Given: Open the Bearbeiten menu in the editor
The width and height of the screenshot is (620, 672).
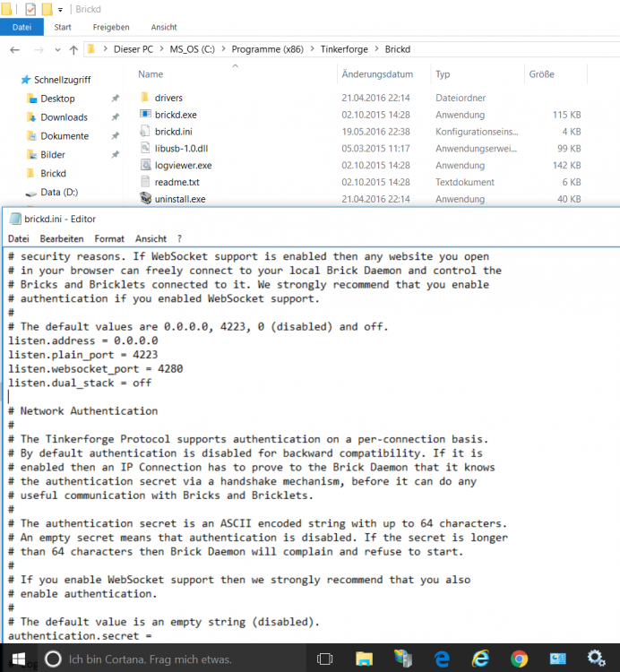Looking at the screenshot, I should pyautogui.click(x=62, y=239).
